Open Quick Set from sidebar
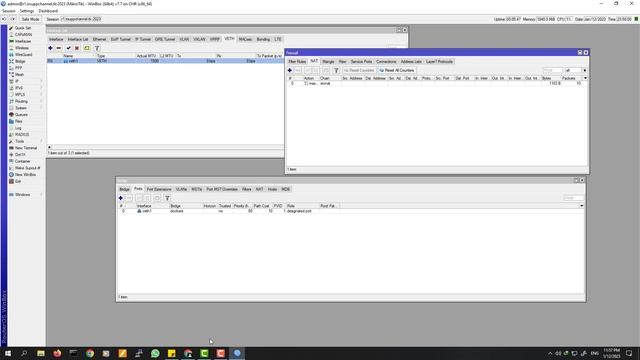The width and height of the screenshot is (640, 360). (23, 28)
